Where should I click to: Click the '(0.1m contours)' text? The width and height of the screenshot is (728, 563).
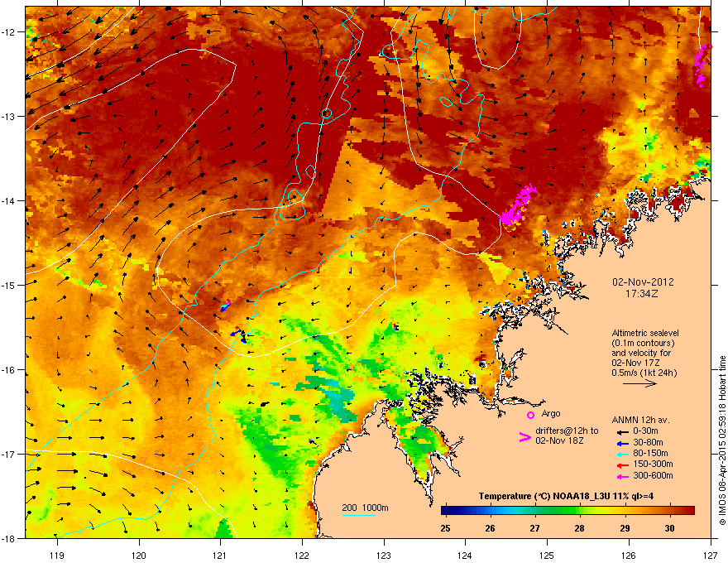click(643, 344)
